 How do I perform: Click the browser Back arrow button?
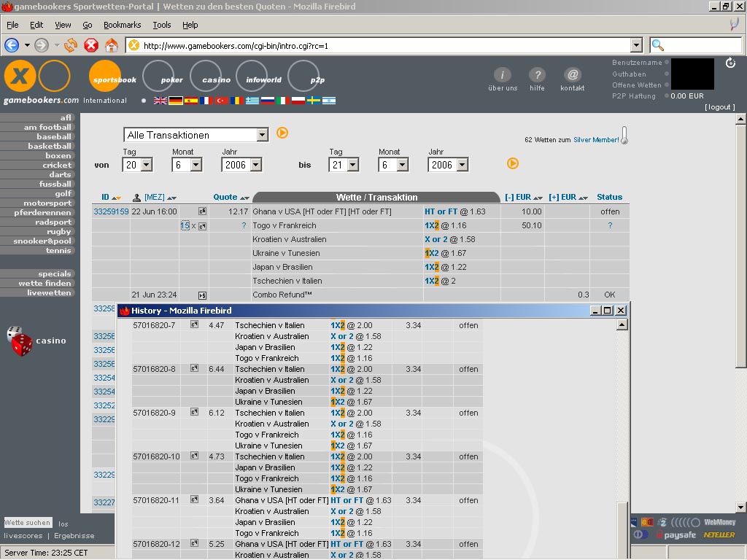pyautogui.click(x=12, y=45)
